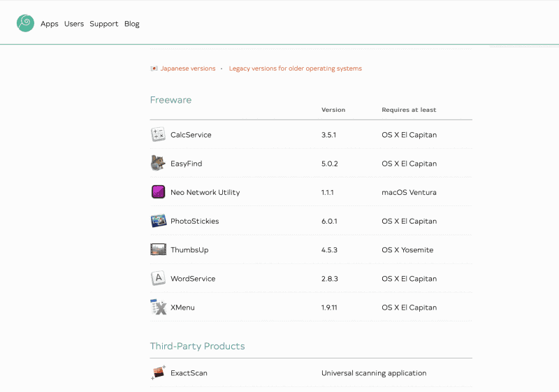Click the EasyFind squirrel icon
The width and height of the screenshot is (559, 392).
(x=158, y=164)
